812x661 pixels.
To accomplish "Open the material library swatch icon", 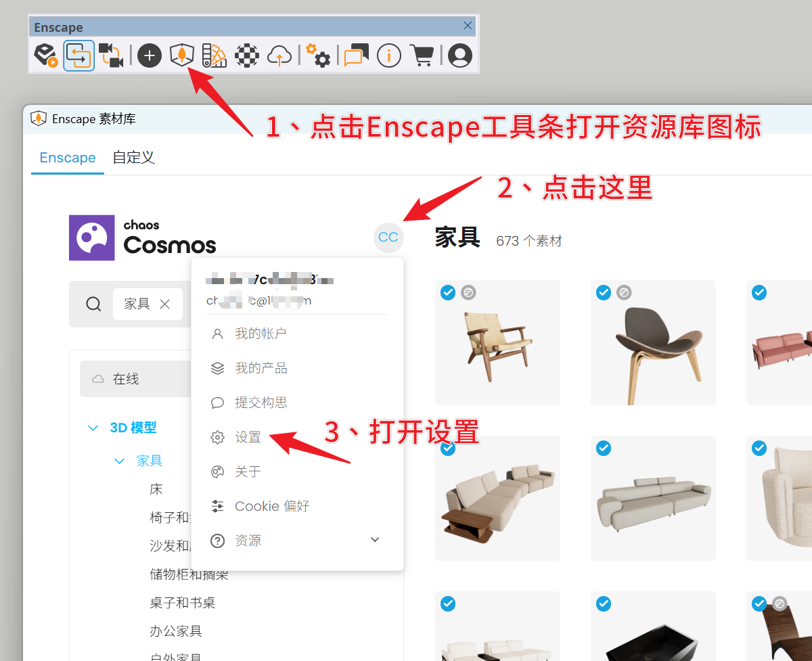I will (x=215, y=55).
